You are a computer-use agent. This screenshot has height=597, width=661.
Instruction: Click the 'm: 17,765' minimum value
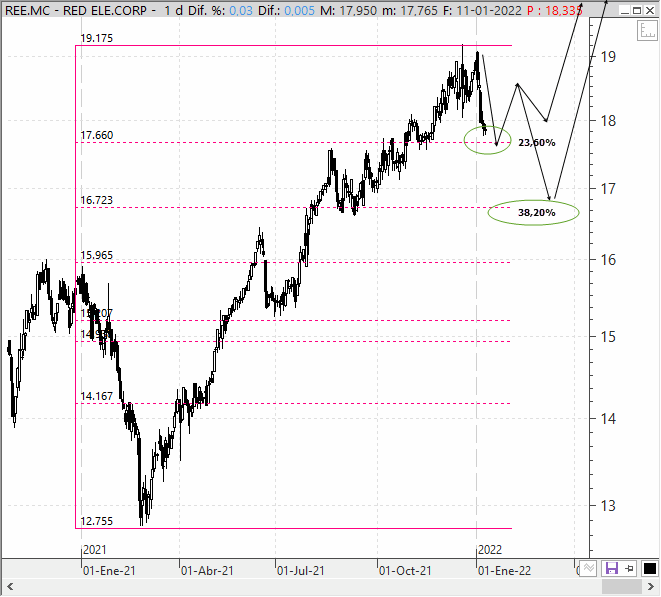coord(410,10)
